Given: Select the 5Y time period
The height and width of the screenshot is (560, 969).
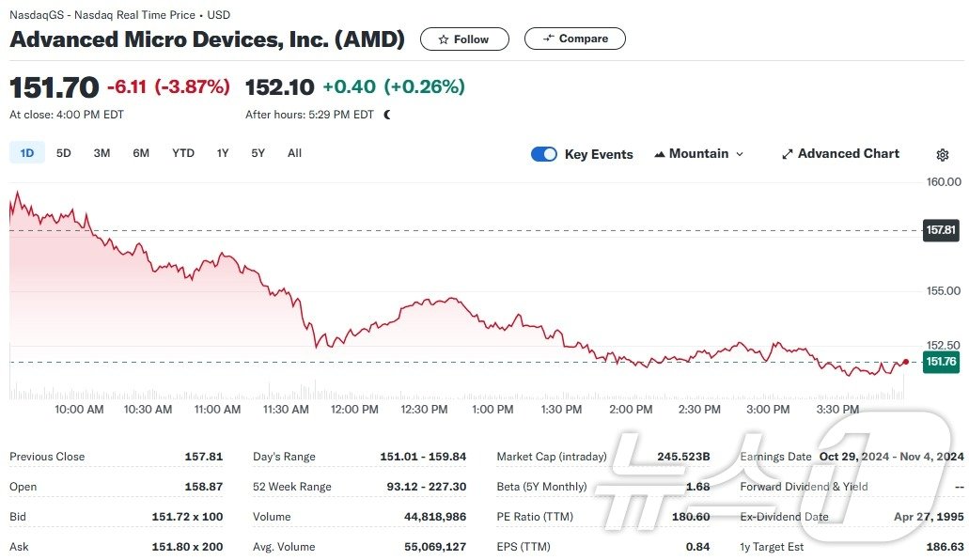Looking at the screenshot, I should [258, 152].
